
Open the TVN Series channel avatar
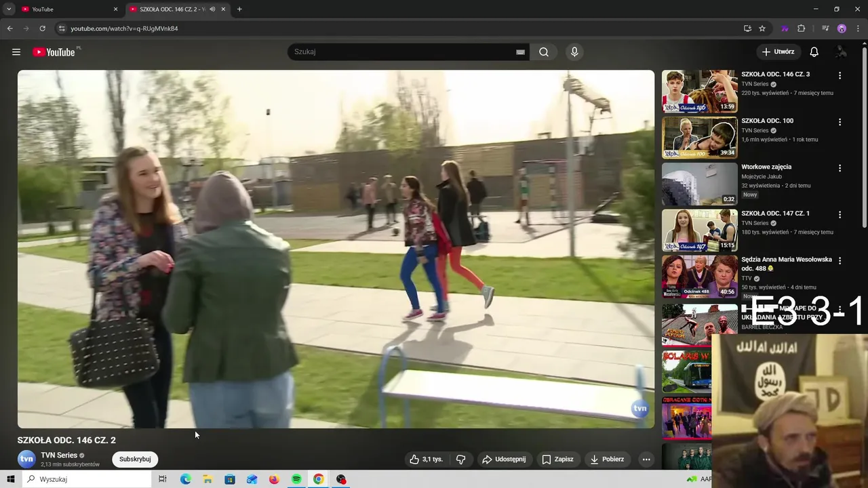tap(26, 459)
